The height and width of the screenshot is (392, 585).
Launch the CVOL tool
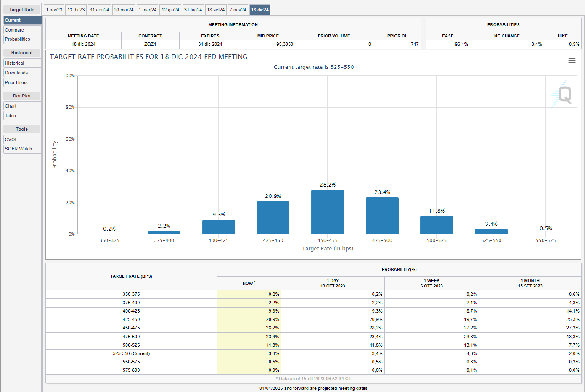[22, 139]
